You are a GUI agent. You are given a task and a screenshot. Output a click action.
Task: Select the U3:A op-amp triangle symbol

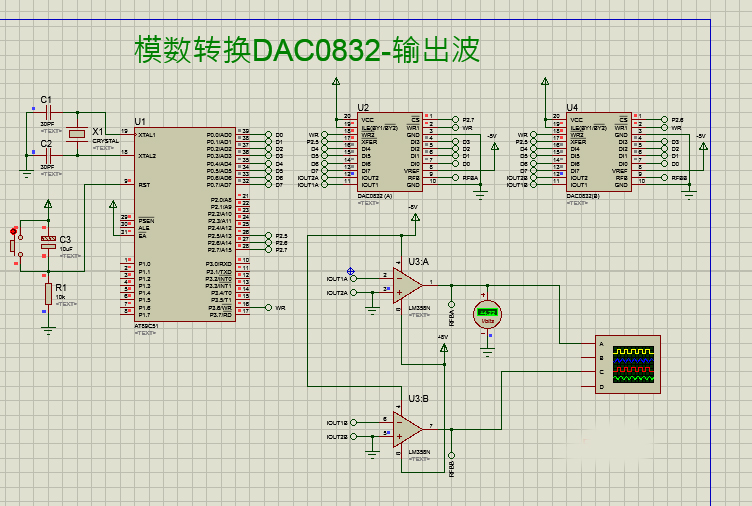[407, 285]
